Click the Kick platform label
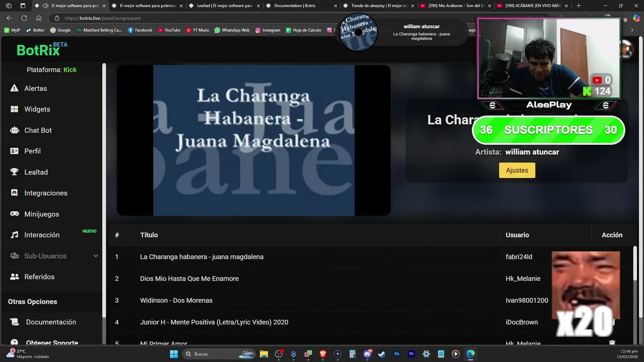 (70, 70)
